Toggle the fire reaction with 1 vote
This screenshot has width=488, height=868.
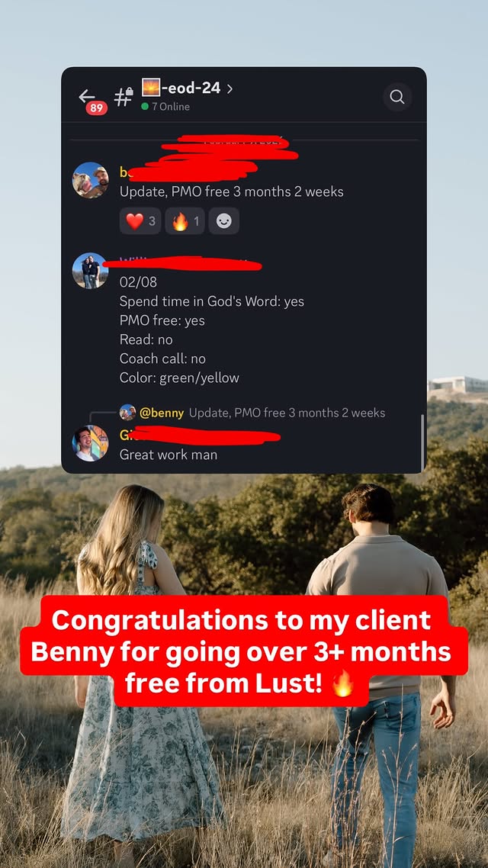pyautogui.click(x=185, y=221)
